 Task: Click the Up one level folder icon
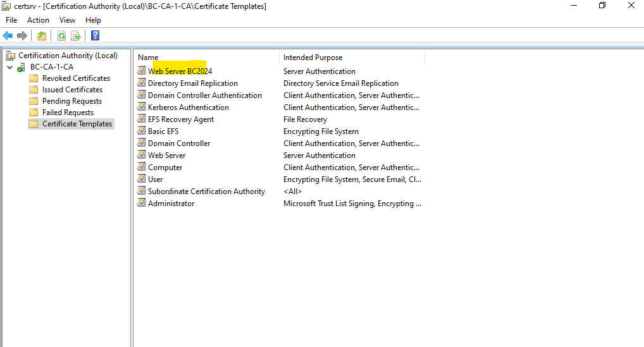click(x=42, y=35)
